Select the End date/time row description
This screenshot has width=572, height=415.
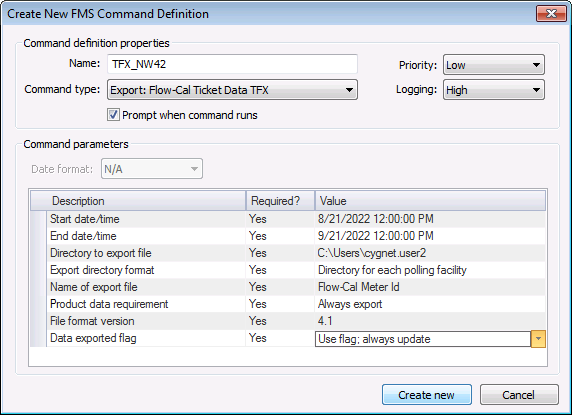tap(83, 236)
